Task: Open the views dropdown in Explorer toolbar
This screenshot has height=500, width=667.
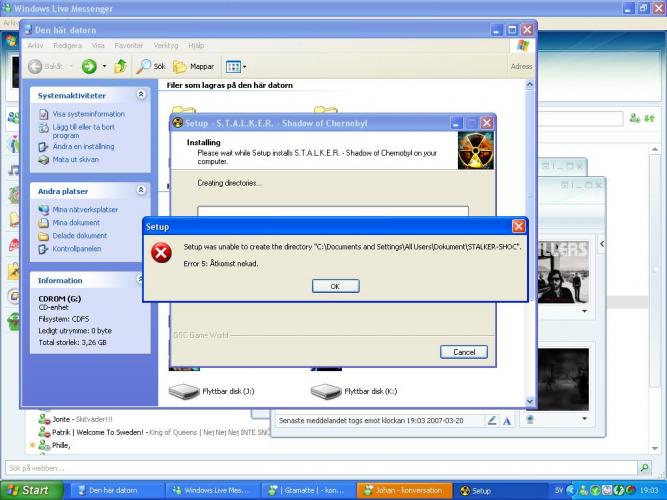Action: 235,66
